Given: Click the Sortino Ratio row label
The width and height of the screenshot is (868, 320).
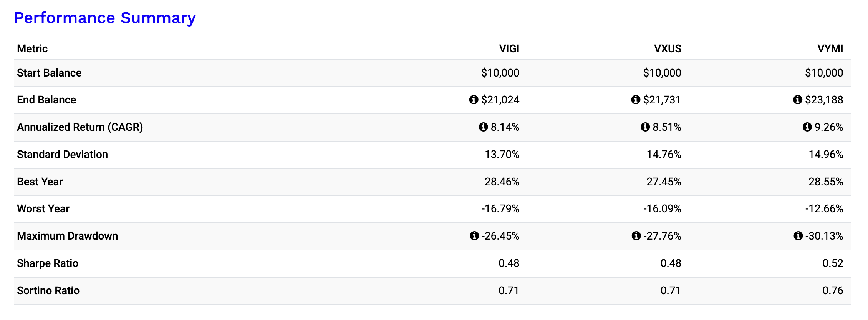Looking at the screenshot, I should pyautogui.click(x=48, y=291).
